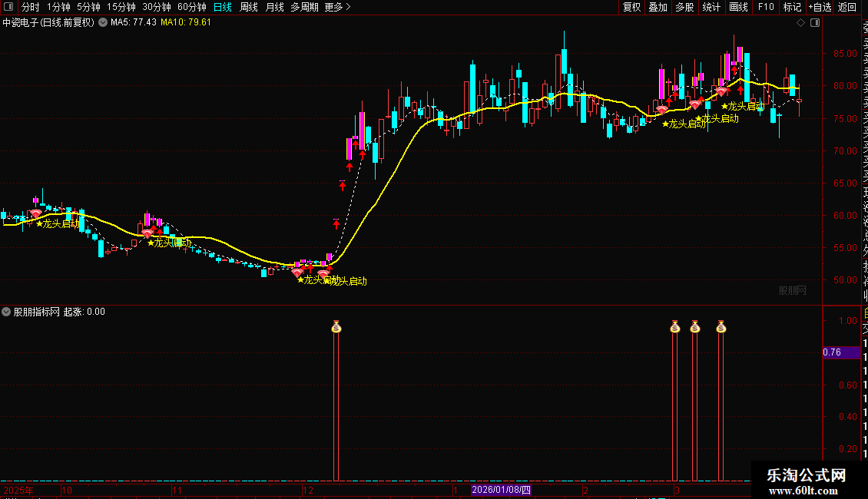This screenshot has width=868, height=499.
Task: Click the 0.76 value tag on indicator axis
Action: coord(841,352)
